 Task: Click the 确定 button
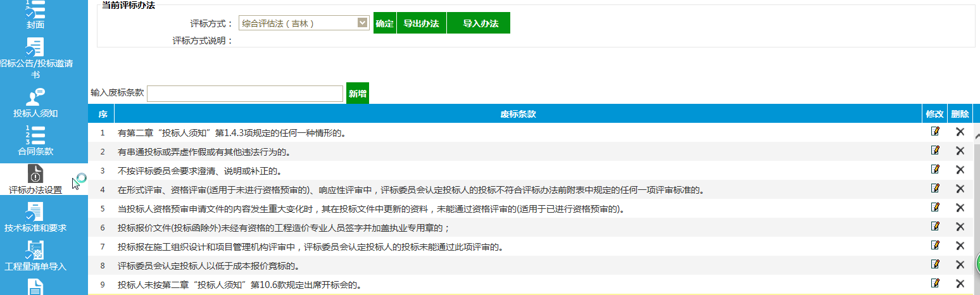pyautogui.click(x=384, y=23)
